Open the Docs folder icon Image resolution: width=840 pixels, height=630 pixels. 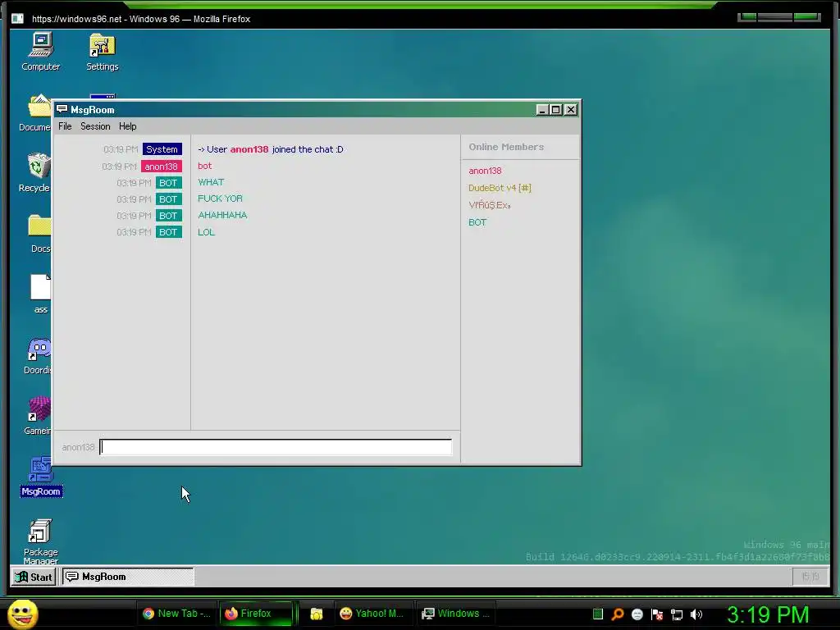39,234
